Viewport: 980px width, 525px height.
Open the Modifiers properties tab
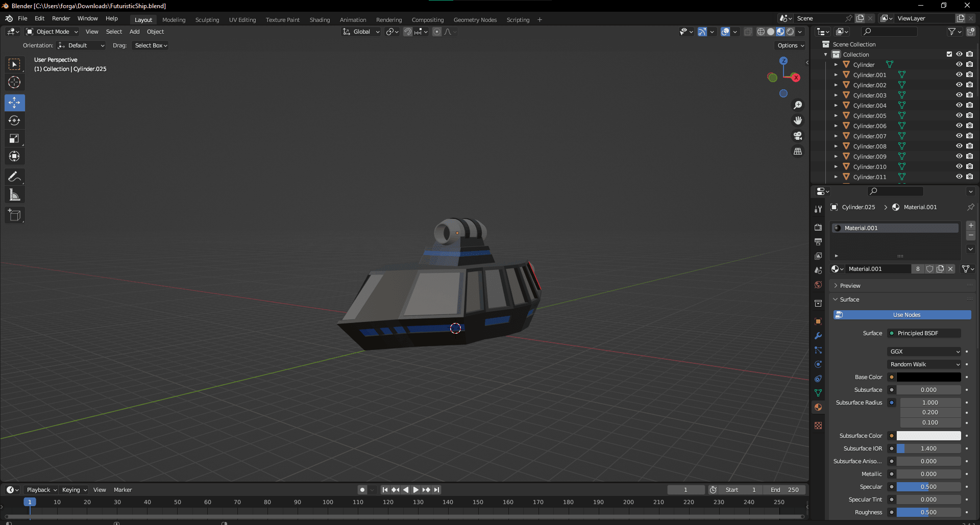818,336
